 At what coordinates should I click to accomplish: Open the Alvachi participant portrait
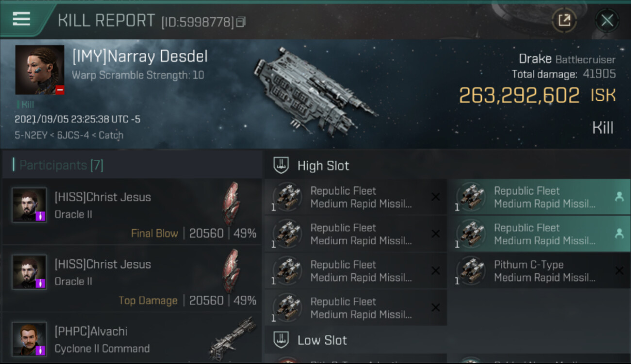[x=29, y=339]
